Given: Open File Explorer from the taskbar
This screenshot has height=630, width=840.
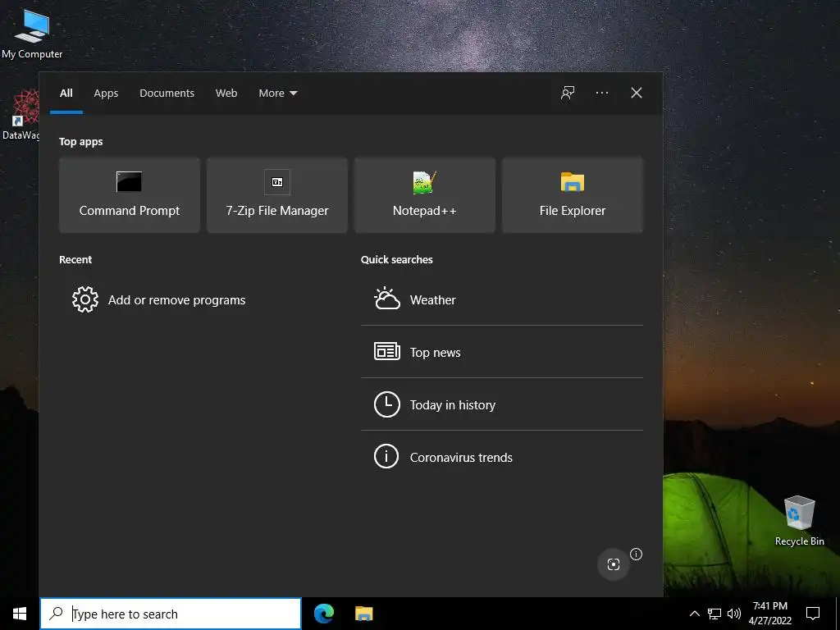Looking at the screenshot, I should click(363, 614).
